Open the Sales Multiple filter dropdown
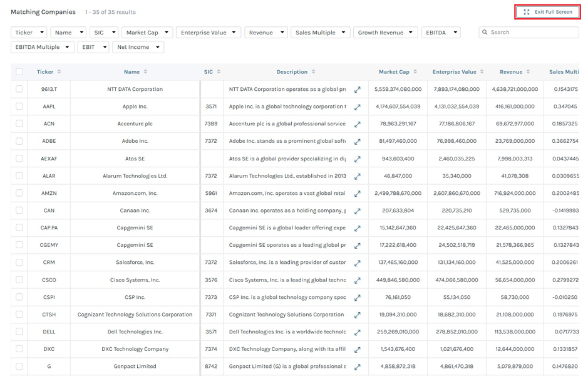 click(x=320, y=33)
